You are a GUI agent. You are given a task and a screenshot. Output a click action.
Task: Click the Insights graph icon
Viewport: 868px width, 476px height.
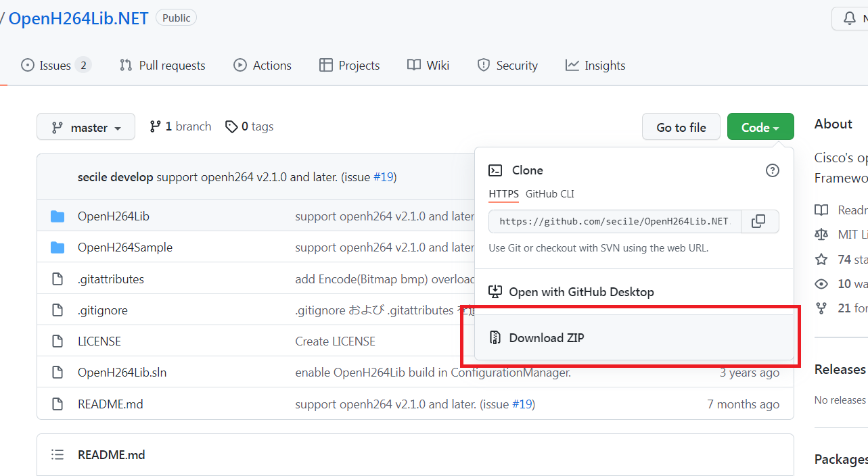pos(572,66)
